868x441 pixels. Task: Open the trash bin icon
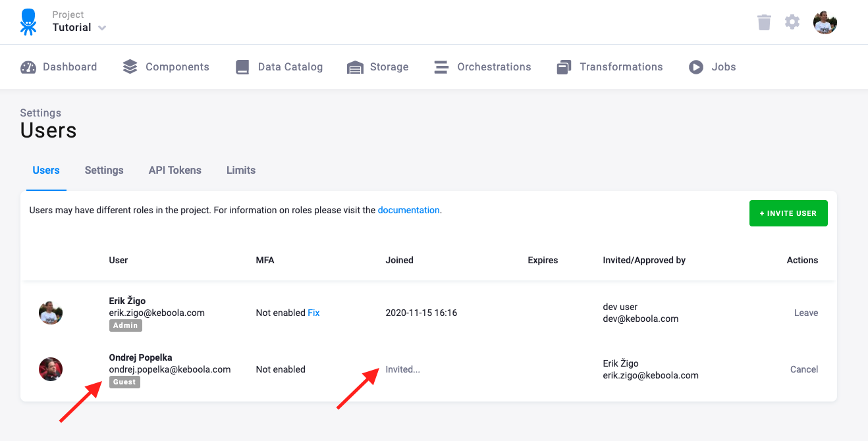[x=764, y=22]
